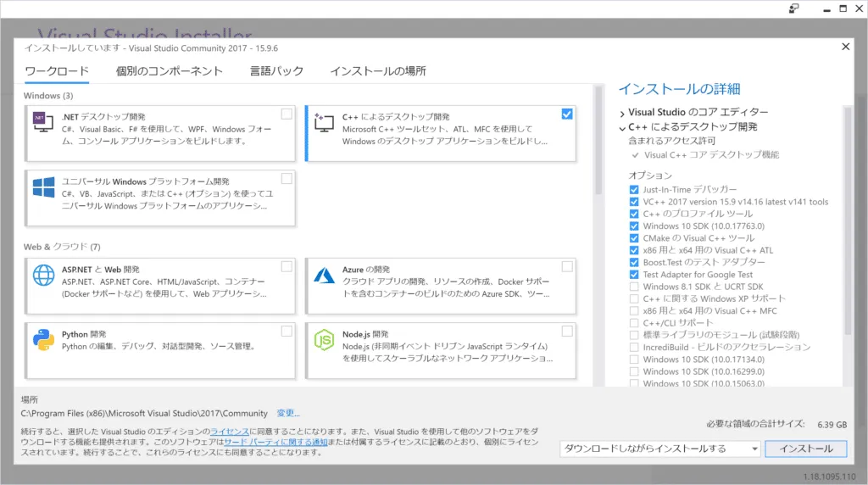868x485 pixels.
Task: Uncheck VC++ 2017 version 15.9 v141 tools
Action: tap(634, 202)
